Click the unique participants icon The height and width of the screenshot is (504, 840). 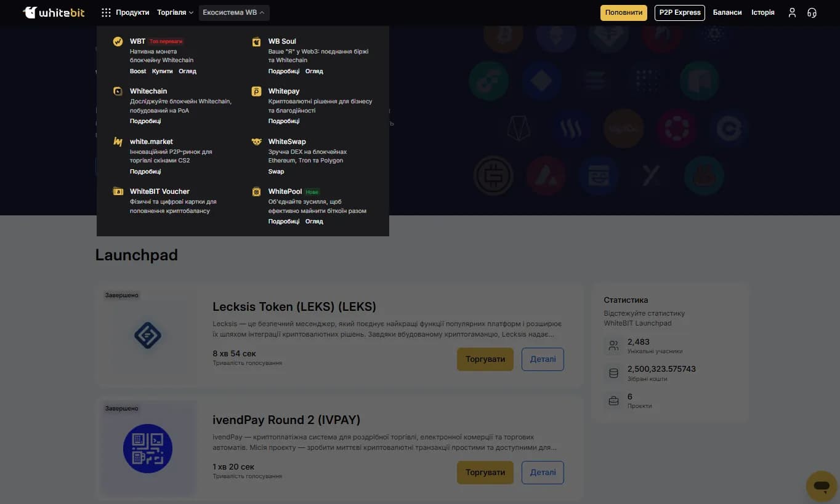[613, 346]
